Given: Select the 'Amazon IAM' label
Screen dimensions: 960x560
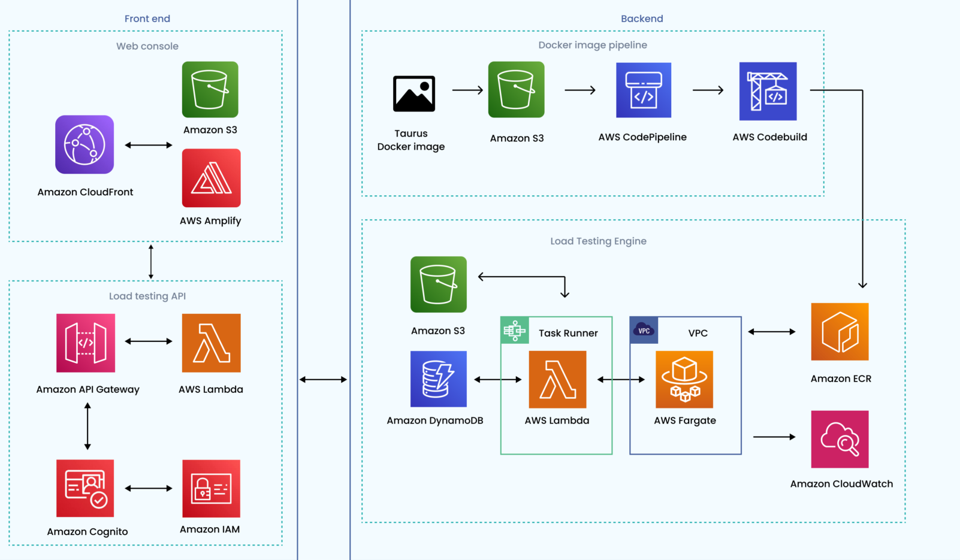Looking at the screenshot, I should [x=210, y=529].
